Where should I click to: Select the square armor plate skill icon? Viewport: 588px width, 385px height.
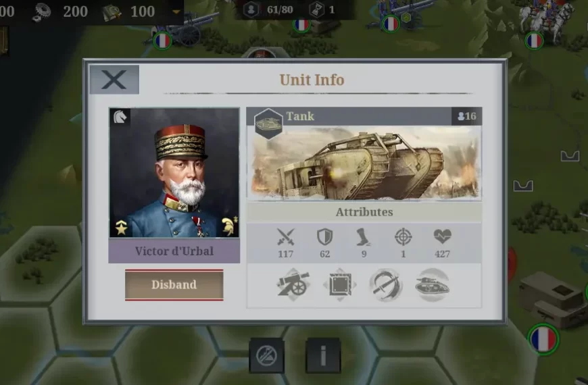click(340, 285)
